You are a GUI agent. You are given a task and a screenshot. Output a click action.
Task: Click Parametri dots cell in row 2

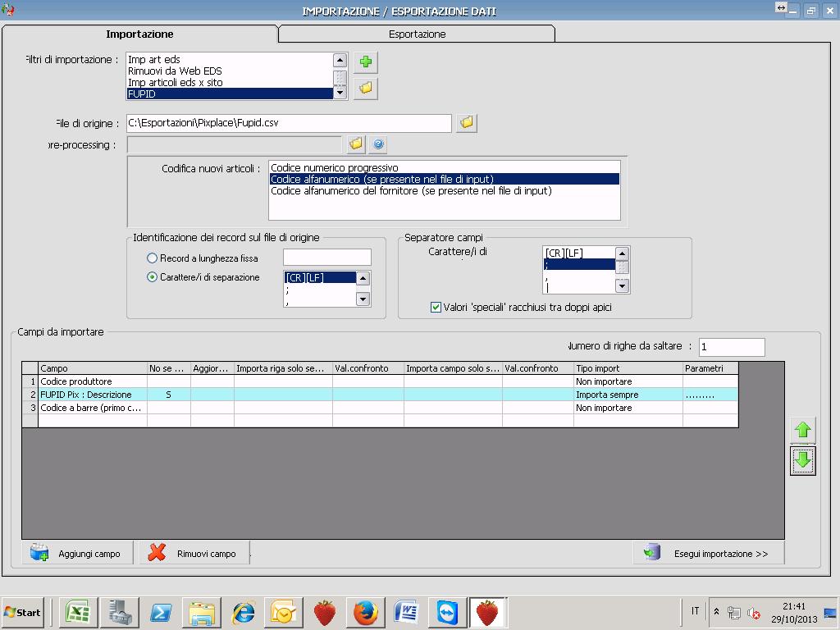click(711, 395)
